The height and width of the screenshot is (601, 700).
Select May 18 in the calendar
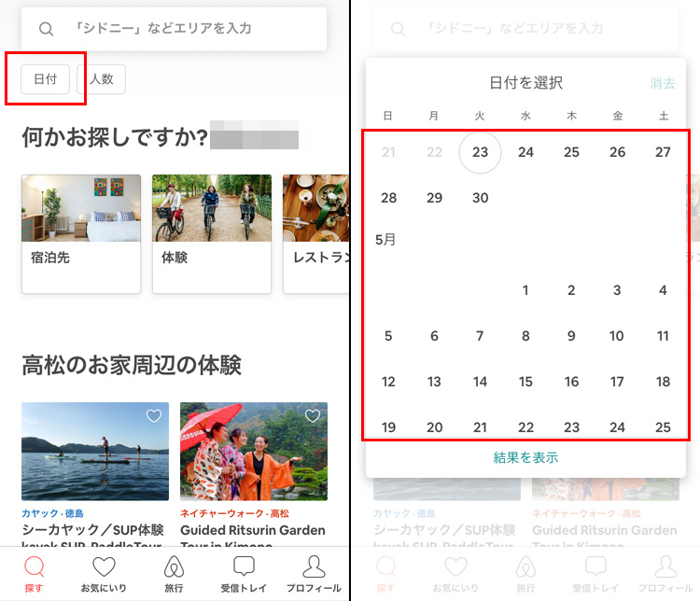(x=663, y=382)
